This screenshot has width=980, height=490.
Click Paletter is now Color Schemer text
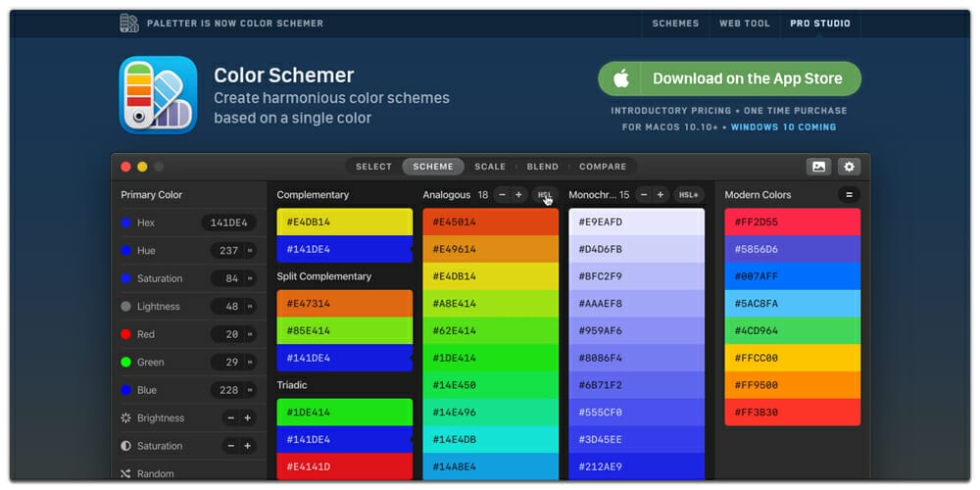pyautogui.click(x=235, y=24)
